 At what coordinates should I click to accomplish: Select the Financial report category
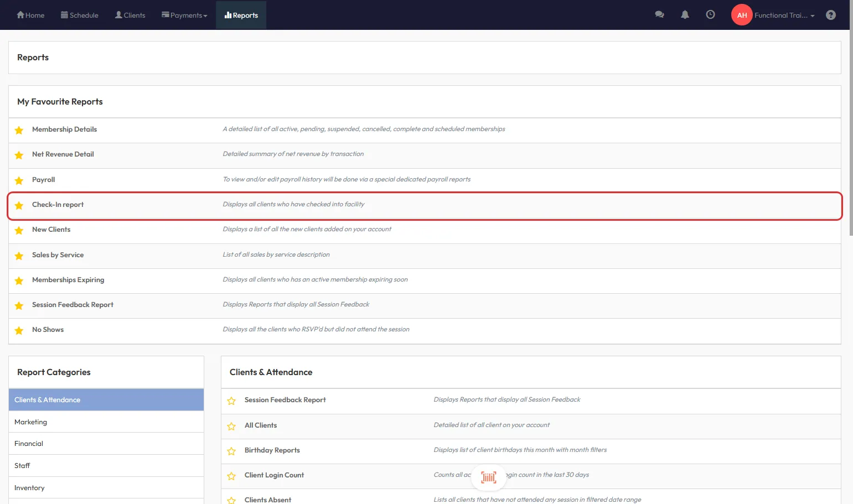pyautogui.click(x=29, y=444)
